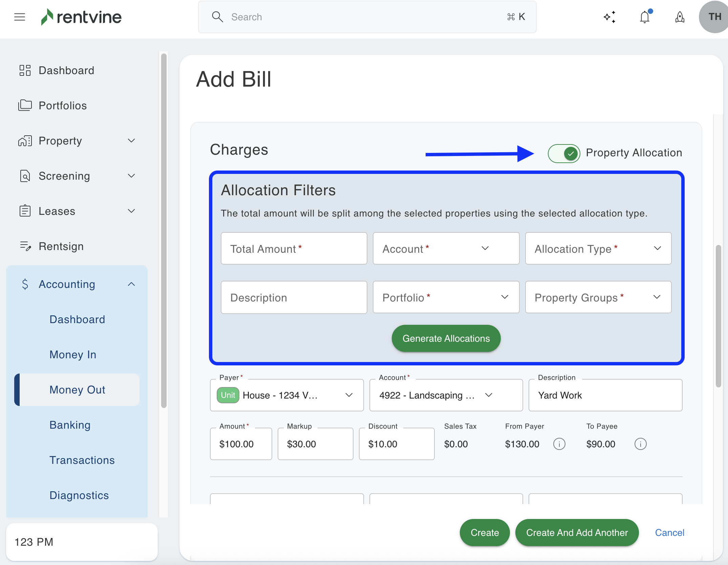Click the AI sparkle icon
The image size is (728, 565).
pyautogui.click(x=609, y=17)
